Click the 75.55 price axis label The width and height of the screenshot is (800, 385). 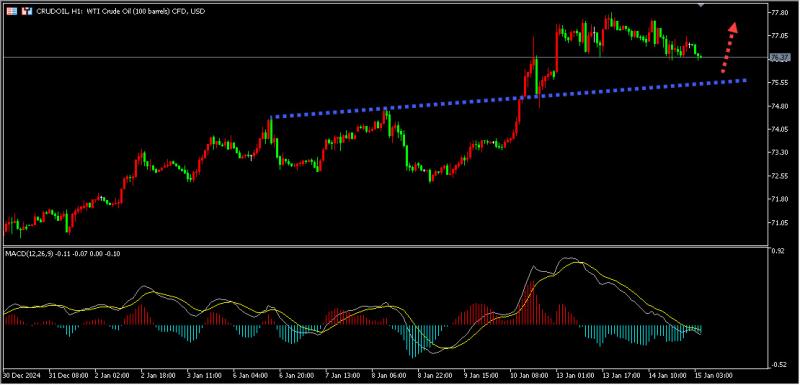[779, 83]
